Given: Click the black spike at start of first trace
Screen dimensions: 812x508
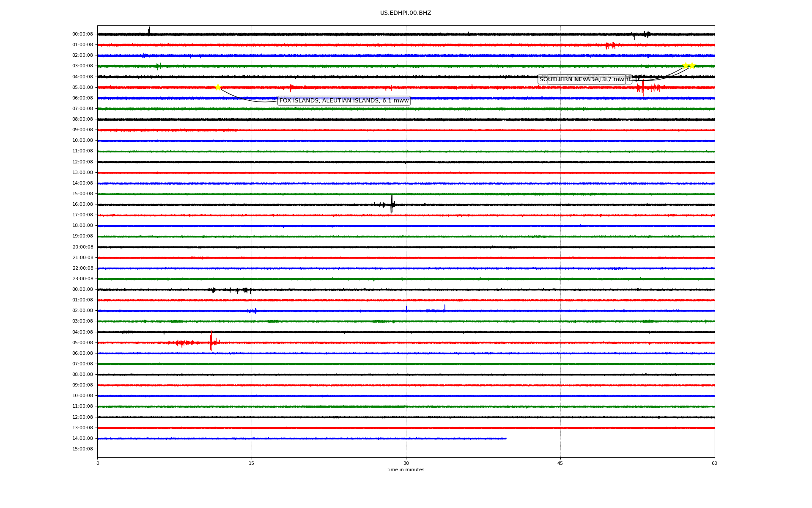Looking at the screenshot, I should click(149, 31).
